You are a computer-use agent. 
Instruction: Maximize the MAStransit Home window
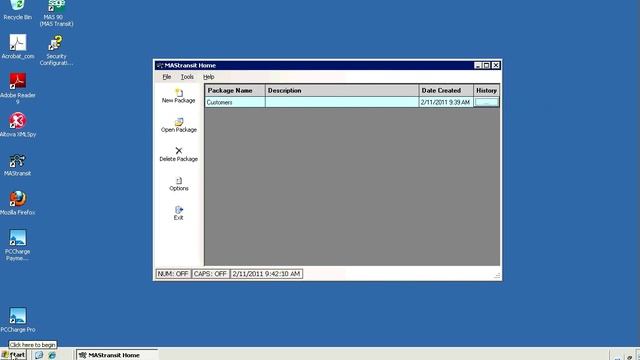487,65
